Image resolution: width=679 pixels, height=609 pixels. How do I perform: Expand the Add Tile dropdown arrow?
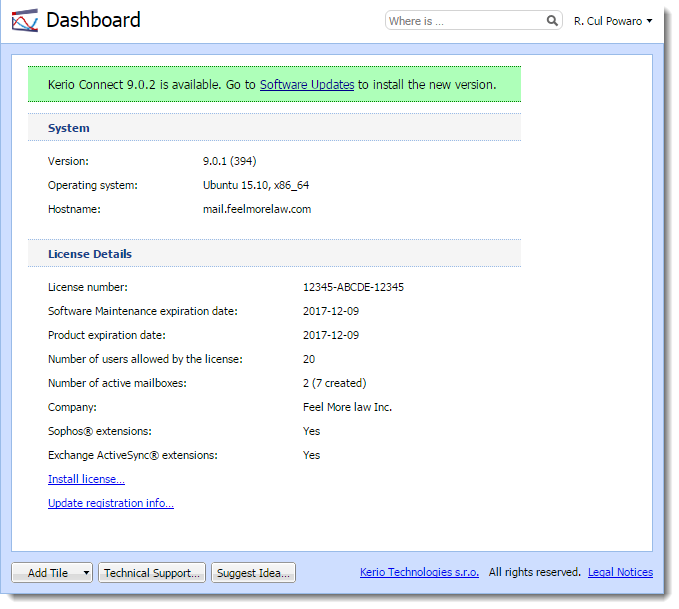[x=86, y=573]
